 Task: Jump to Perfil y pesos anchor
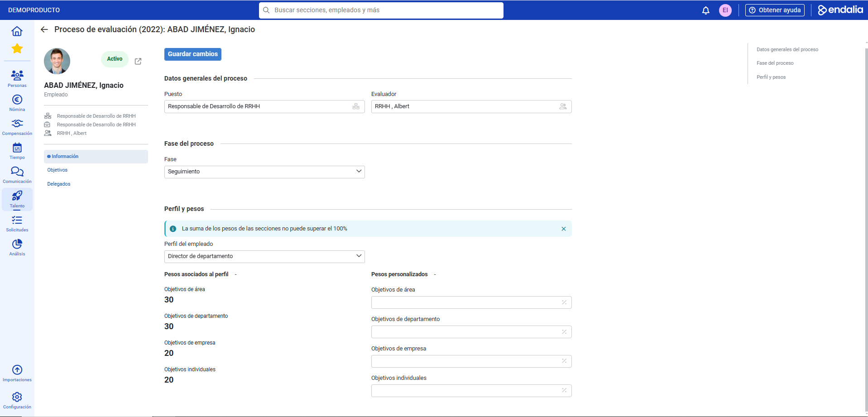tap(771, 77)
